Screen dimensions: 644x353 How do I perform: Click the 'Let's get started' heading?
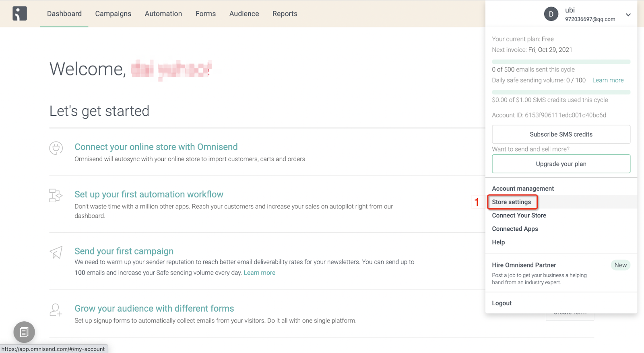tap(99, 111)
